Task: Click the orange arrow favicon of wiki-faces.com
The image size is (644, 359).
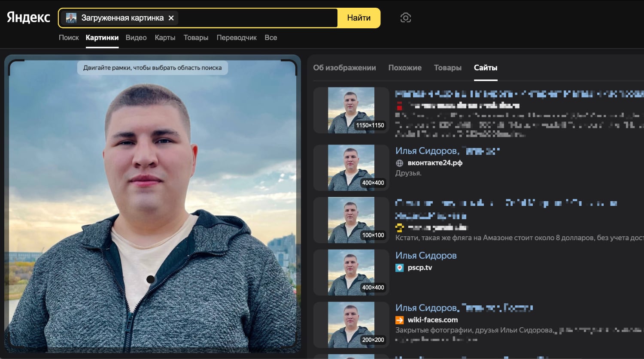Action: 399,320
